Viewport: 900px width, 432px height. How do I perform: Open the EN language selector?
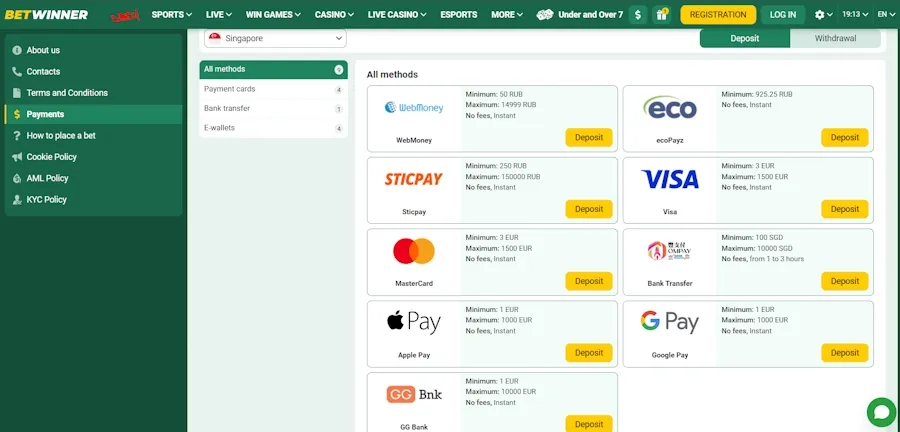[x=886, y=15]
